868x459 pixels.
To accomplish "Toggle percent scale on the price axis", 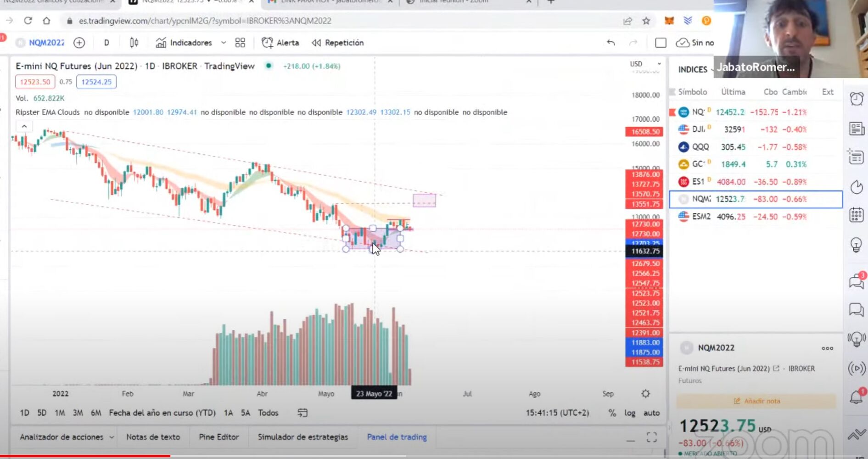I will pos(612,413).
